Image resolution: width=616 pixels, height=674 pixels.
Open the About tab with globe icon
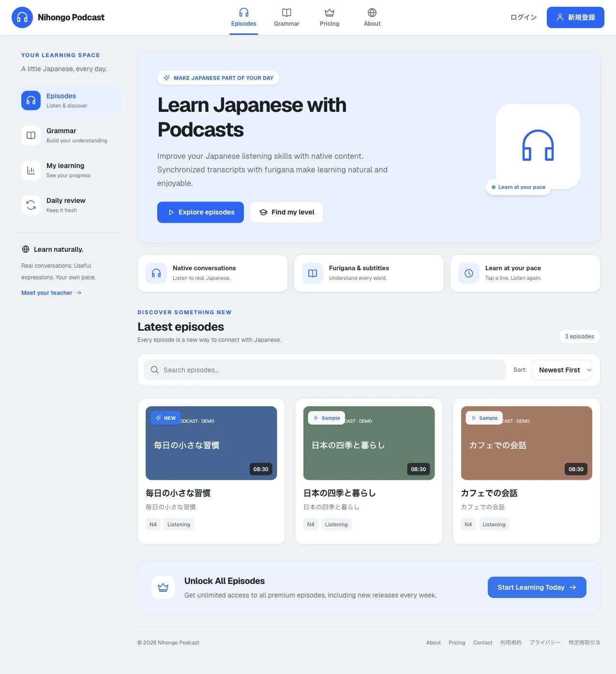pos(372,17)
